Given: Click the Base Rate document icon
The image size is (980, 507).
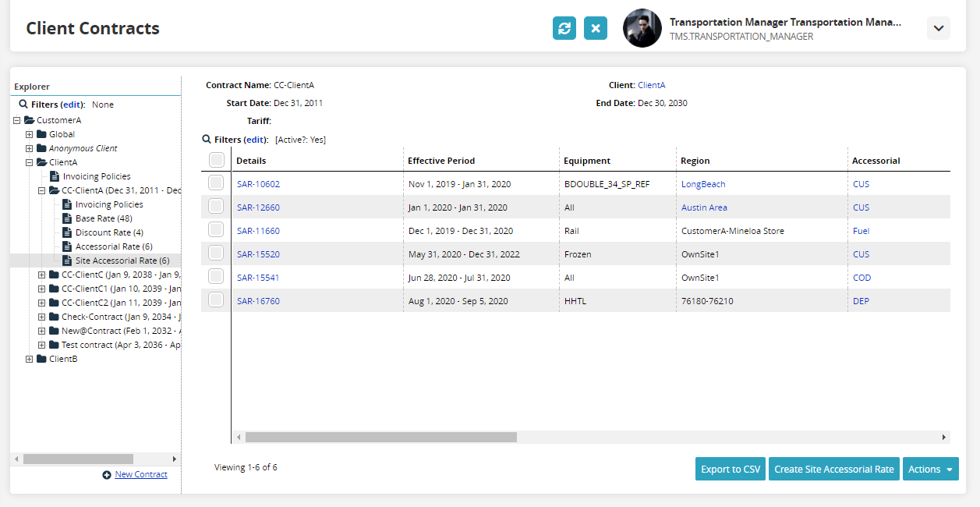Looking at the screenshot, I should (67, 218).
